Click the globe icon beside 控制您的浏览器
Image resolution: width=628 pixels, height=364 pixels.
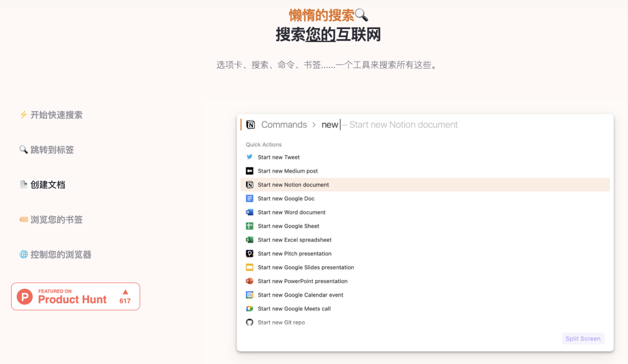pos(24,254)
